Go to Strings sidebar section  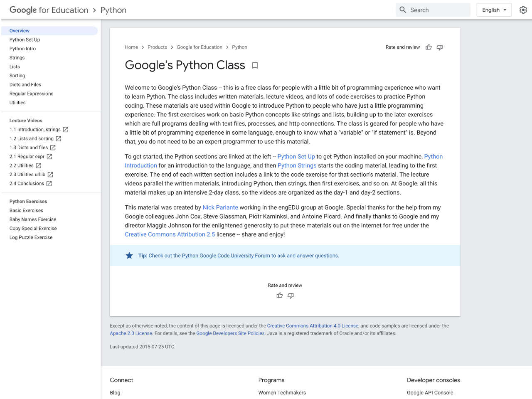click(x=17, y=58)
